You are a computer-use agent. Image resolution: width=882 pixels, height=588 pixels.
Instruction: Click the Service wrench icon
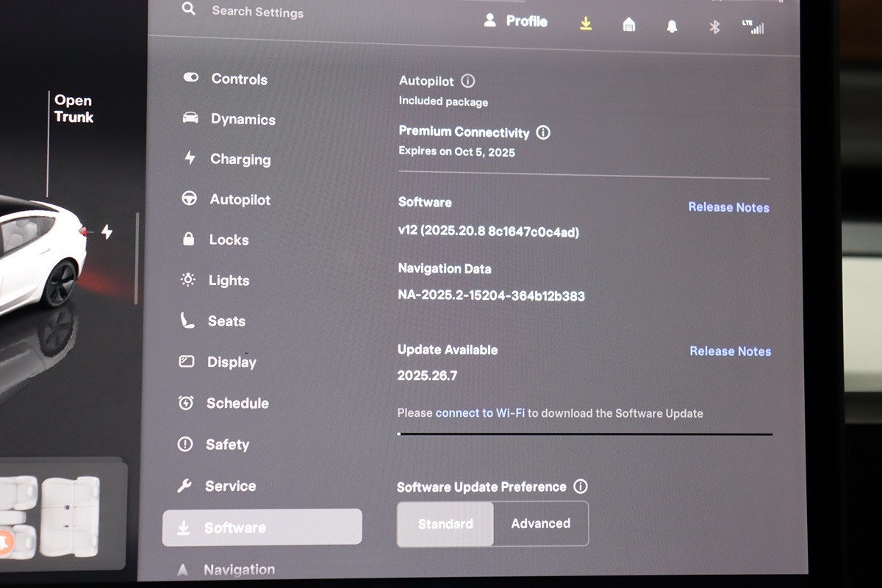(x=184, y=486)
